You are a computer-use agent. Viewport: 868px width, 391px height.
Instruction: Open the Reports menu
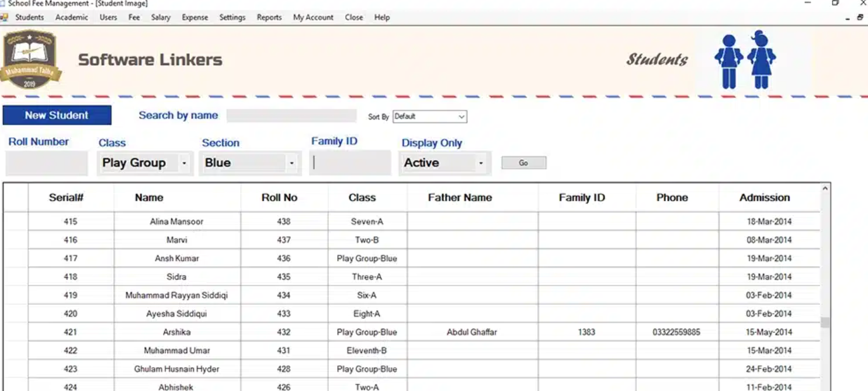tap(269, 18)
